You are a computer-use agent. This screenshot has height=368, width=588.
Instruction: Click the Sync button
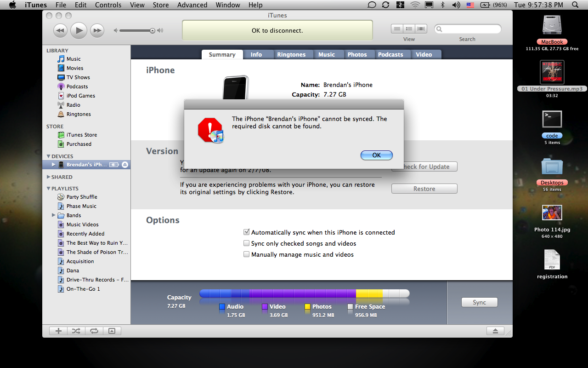click(x=480, y=302)
